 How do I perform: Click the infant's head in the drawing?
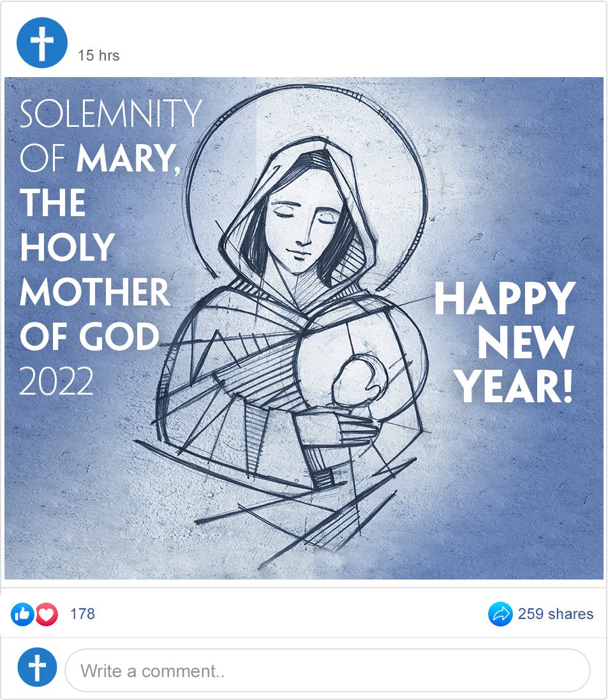click(353, 380)
